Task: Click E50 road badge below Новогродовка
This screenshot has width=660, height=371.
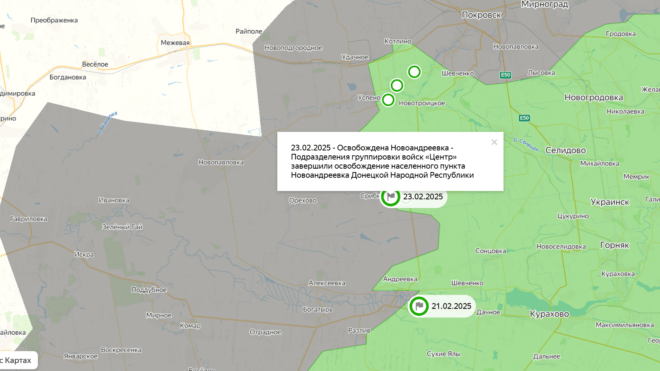Action: pyautogui.click(x=524, y=118)
